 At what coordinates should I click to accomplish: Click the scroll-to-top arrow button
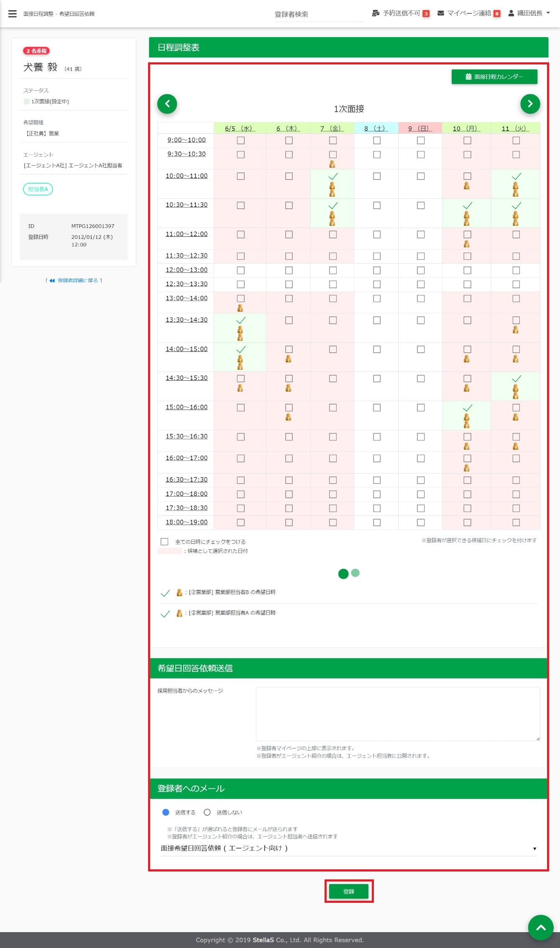540,928
